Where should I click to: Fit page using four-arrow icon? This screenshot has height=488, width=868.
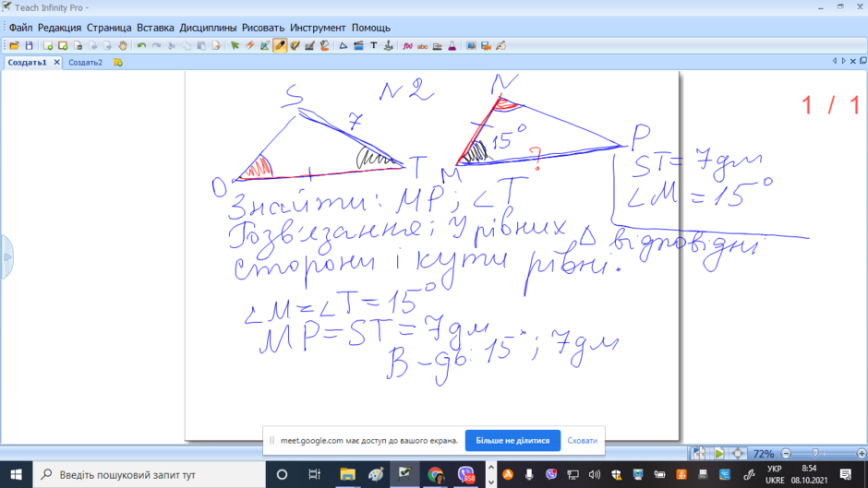pyautogui.click(x=738, y=454)
